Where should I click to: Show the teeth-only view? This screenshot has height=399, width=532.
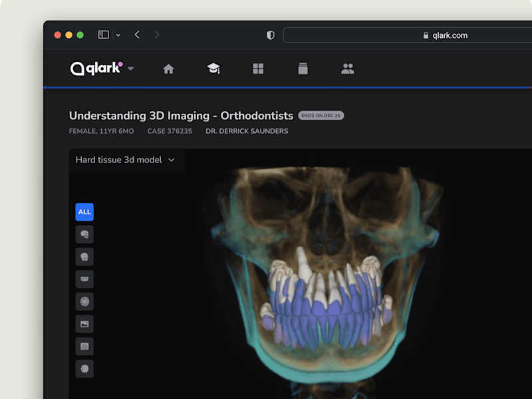(84, 279)
